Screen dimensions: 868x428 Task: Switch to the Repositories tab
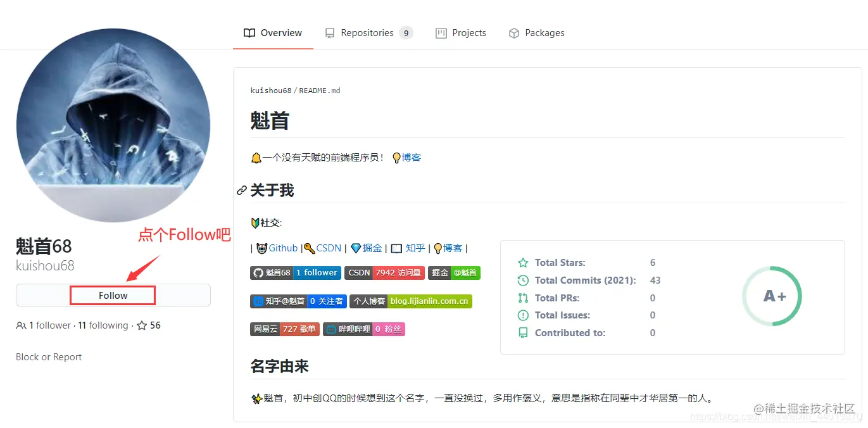coord(369,32)
